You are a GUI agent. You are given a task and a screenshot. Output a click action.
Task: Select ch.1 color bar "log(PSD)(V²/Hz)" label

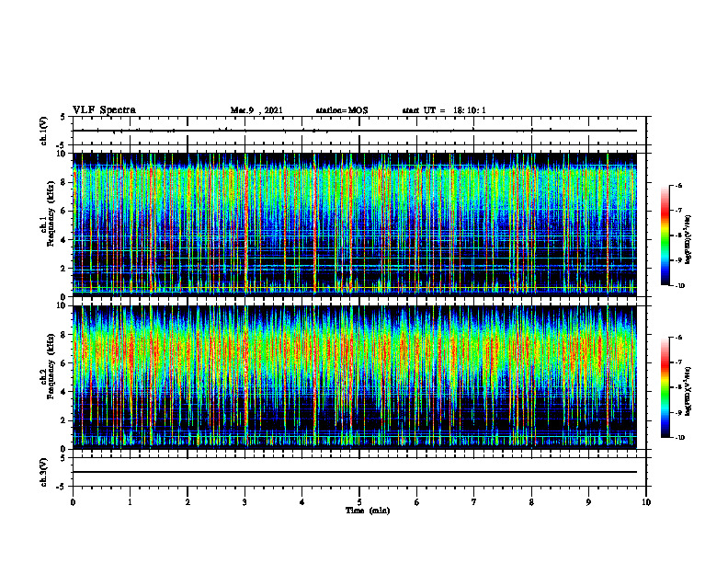pos(688,240)
